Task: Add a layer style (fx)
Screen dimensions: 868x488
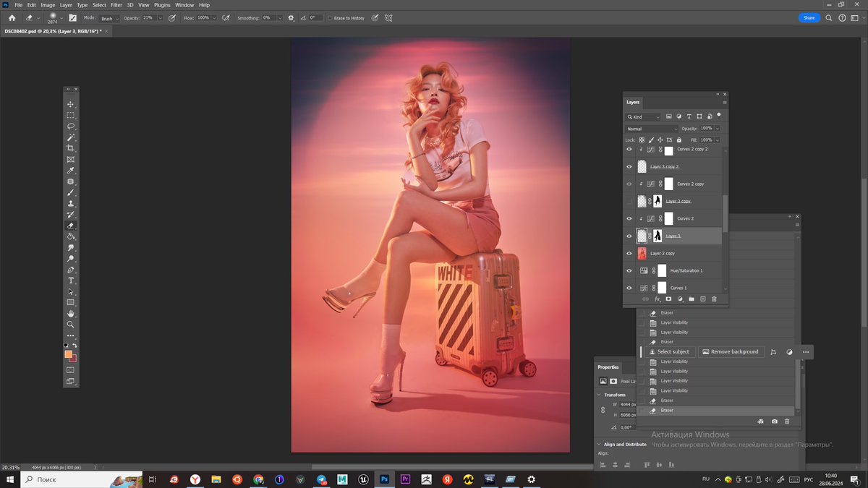Action: coord(658,299)
